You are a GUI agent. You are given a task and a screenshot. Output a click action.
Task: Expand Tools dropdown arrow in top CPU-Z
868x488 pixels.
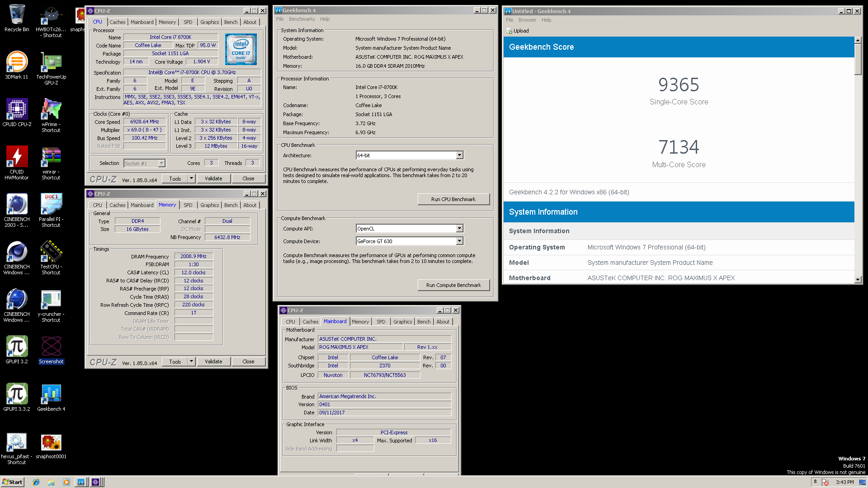coord(191,178)
